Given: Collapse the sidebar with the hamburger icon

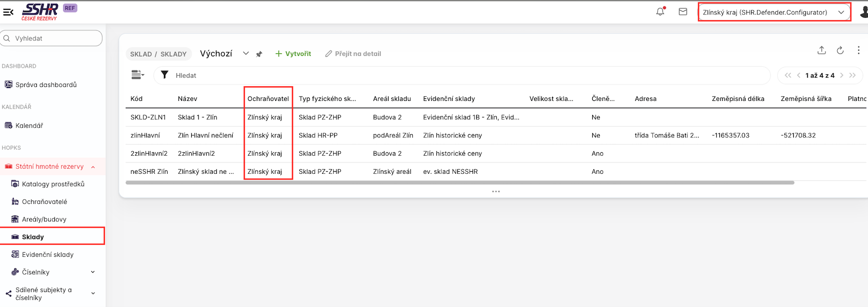Looking at the screenshot, I should [x=8, y=12].
